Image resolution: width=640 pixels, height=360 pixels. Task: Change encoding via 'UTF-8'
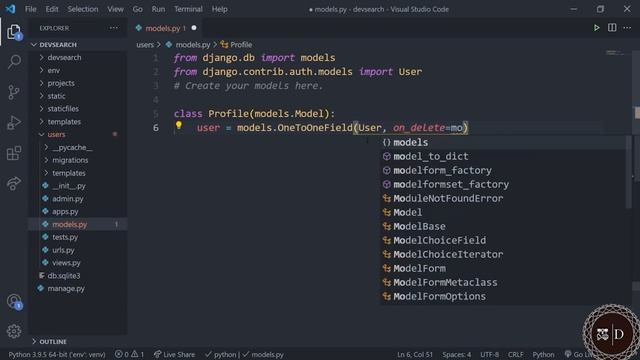pyautogui.click(x=489, y=354)
